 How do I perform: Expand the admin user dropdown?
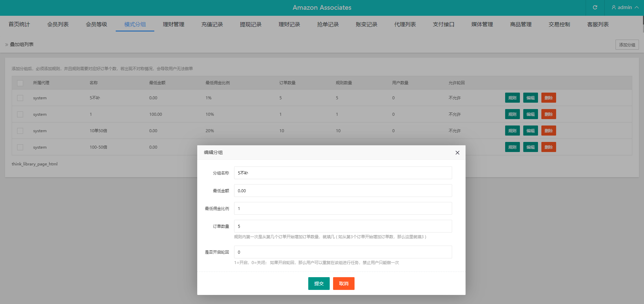tap(625, 7)
